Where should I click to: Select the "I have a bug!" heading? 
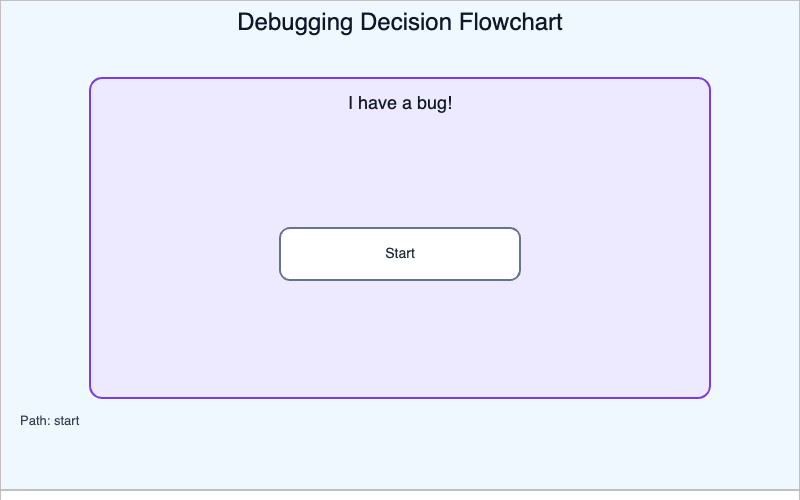point(400,103)
